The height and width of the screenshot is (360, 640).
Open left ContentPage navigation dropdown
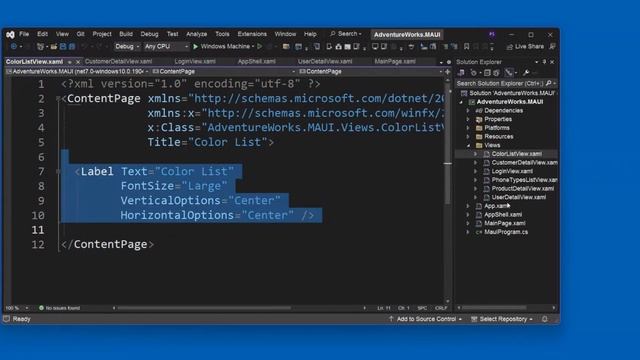point(223,71)
